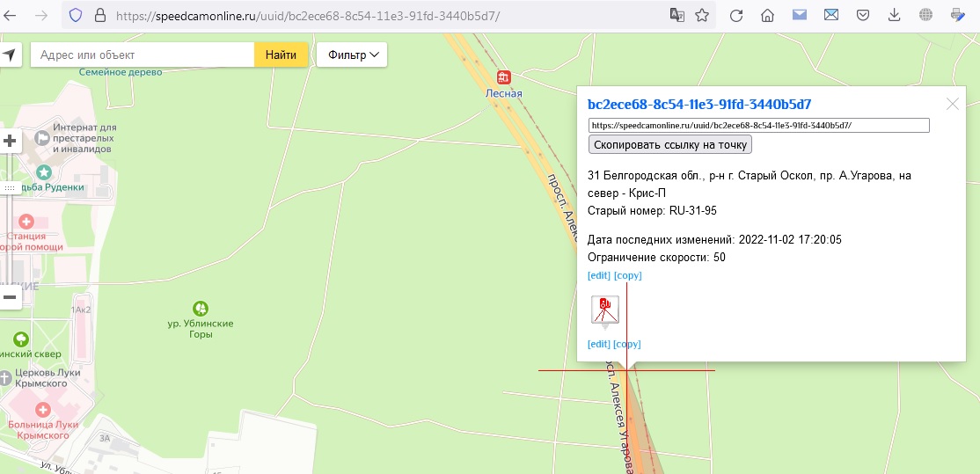
Task: Zoom in with the map plus button
Action: coord(10,141)
